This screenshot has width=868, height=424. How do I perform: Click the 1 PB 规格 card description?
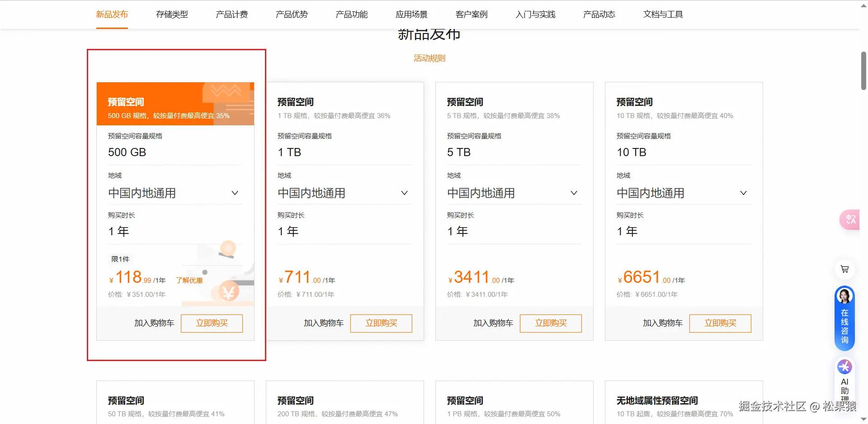(504, 414)
